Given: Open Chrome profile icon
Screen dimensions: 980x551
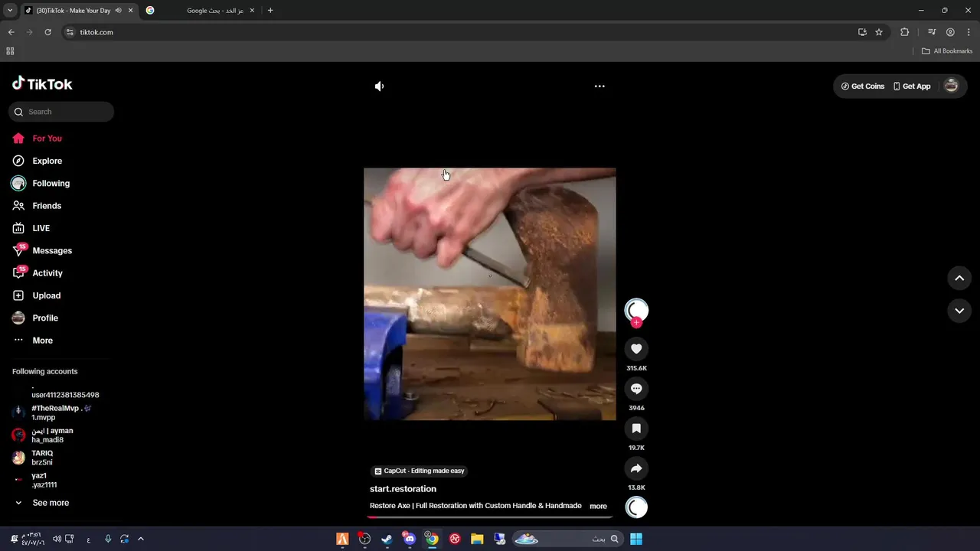Looking at the screenshot, I should (x=950, y=32).
